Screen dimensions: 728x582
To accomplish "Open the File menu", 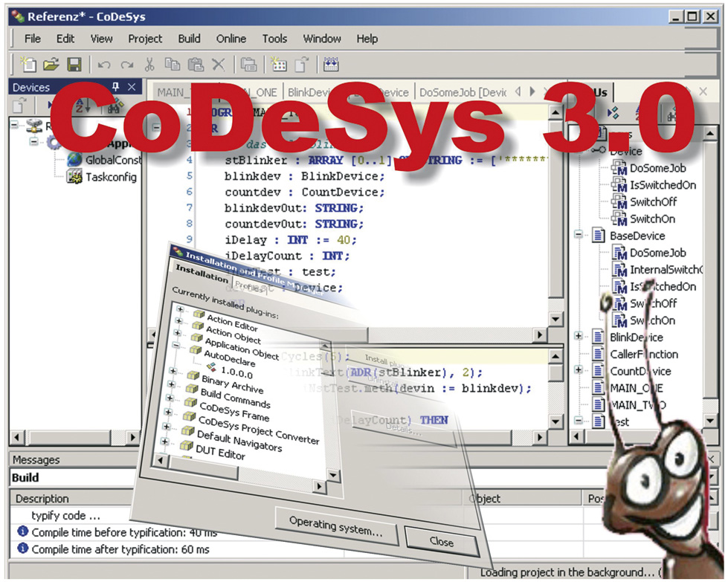I will point(33,39).
